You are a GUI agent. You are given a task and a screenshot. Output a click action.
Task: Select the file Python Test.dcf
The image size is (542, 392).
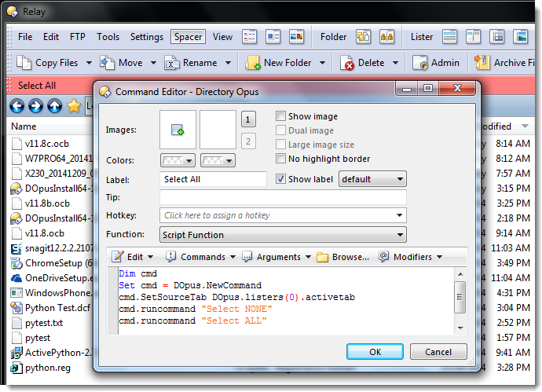57,308
